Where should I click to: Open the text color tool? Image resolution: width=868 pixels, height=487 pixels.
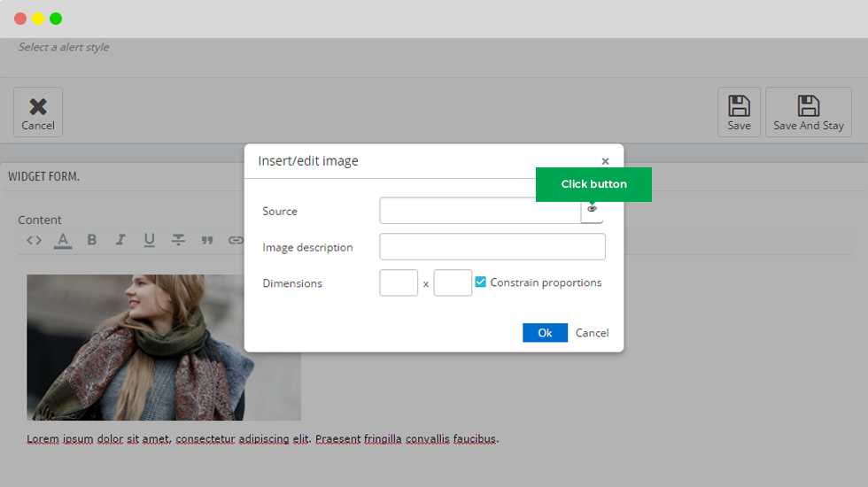point(63,240)
